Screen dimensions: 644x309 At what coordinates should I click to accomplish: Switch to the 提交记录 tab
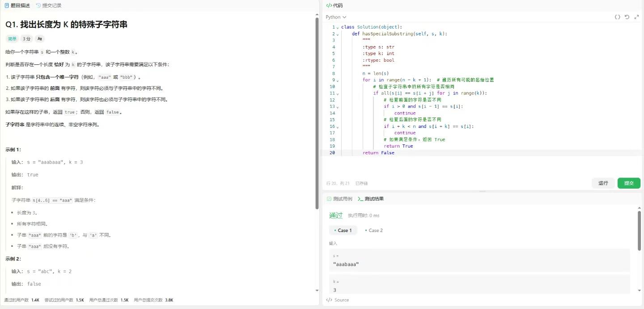pos(49,5)
